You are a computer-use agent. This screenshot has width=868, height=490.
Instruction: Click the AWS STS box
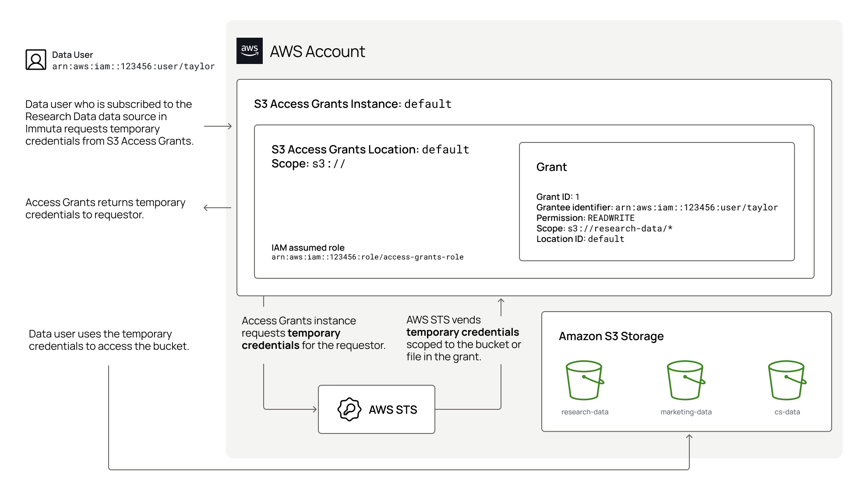377,409
